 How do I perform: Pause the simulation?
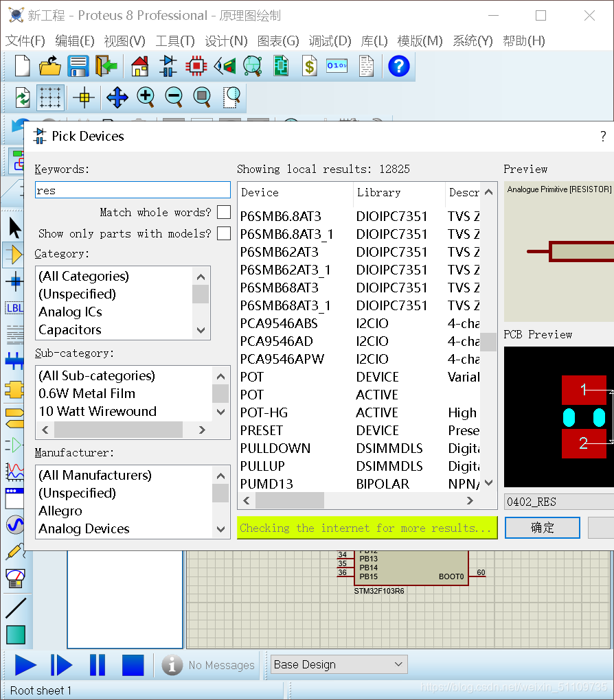[x=98, y=665]
